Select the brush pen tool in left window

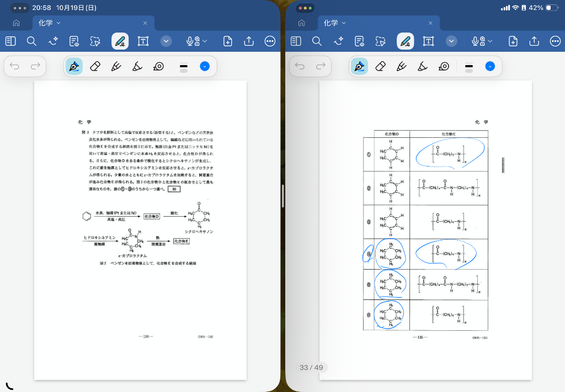[116, 67]
